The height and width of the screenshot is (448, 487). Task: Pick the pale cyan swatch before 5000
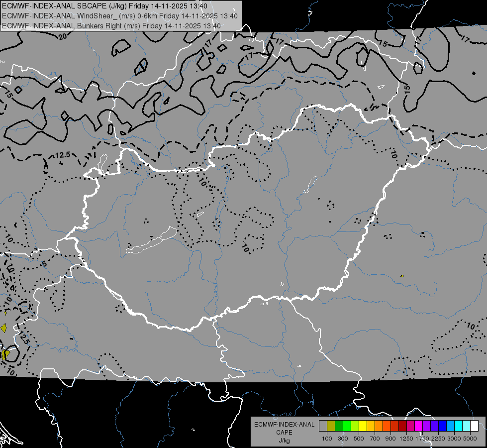click(467, 426)
